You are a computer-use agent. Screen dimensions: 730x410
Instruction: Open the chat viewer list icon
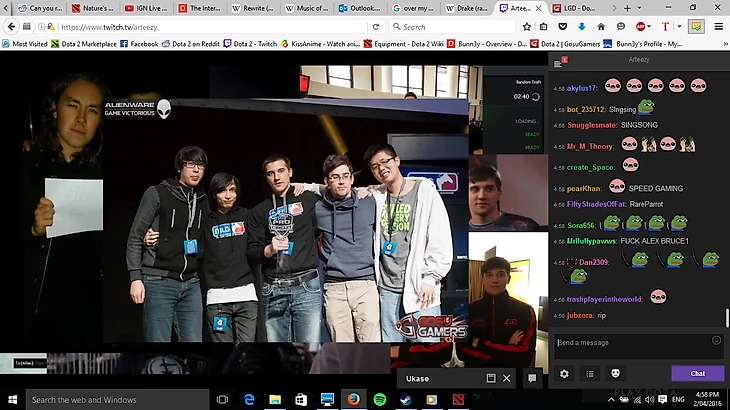[x=590, y=374]
